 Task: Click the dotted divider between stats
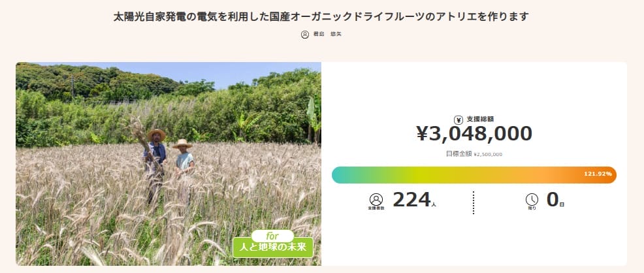click(474, 202)
